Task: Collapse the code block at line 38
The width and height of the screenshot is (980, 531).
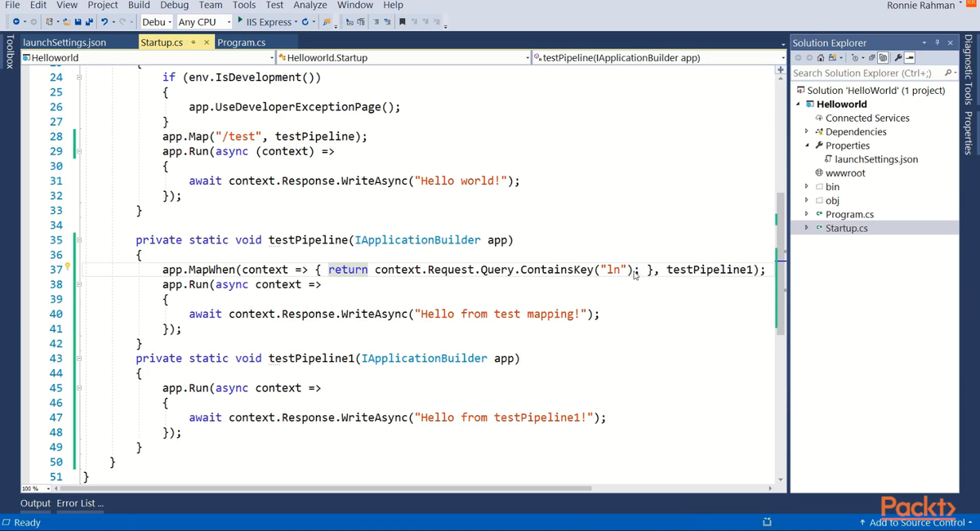Action: pyautogui.click(x=79, y=284)
